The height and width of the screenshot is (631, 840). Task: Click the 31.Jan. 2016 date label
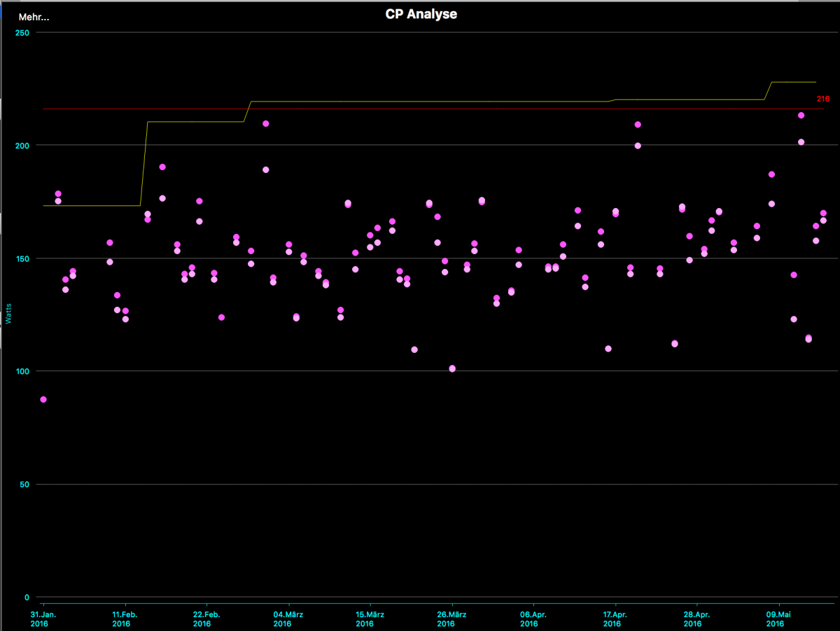[x=43, y=619]
